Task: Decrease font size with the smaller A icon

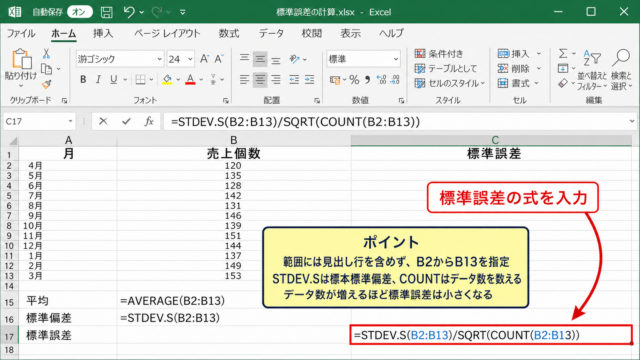Action: pos(219,59)
